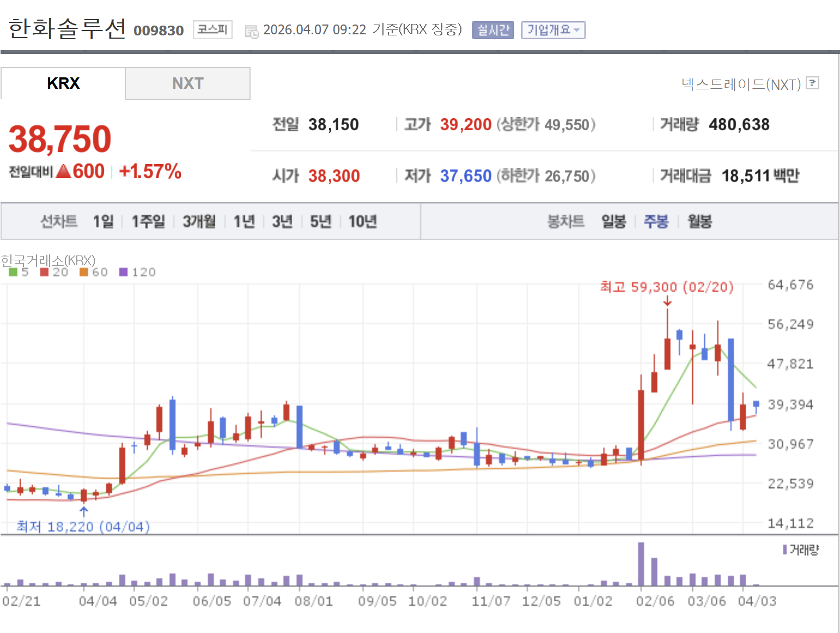
Task: Click the opening price value 38,300
Action: pos(334,176)
